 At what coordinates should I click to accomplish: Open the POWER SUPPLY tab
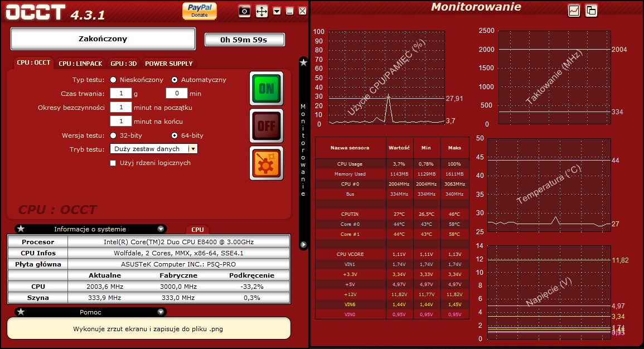coord(169,64)
